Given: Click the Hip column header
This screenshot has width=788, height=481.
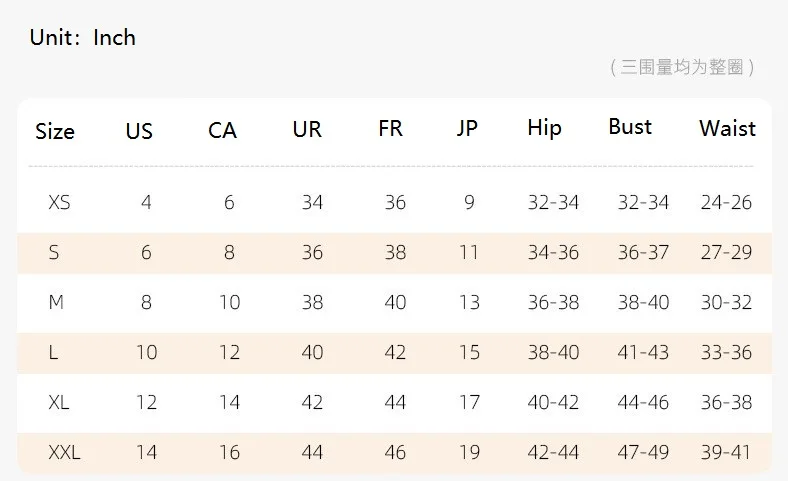Looking at the screenshot, I should point(544,128).
